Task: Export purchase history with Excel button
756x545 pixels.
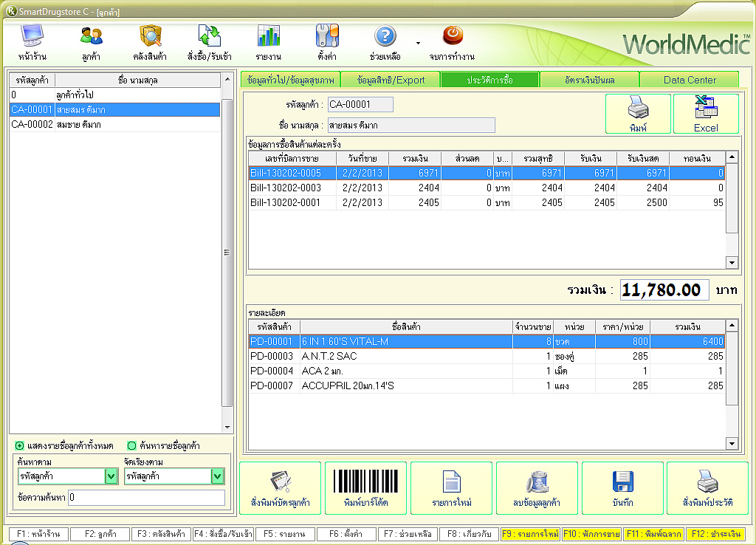Action: coord(706,114)
